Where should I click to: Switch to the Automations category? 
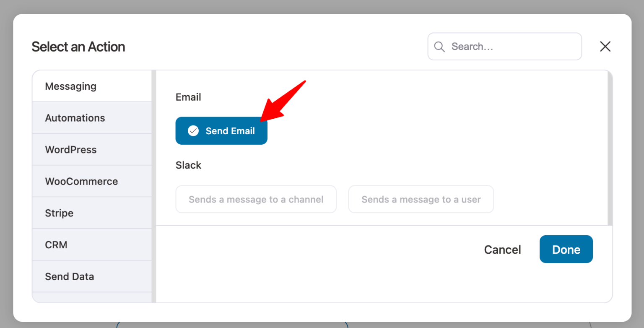[75, 118]
